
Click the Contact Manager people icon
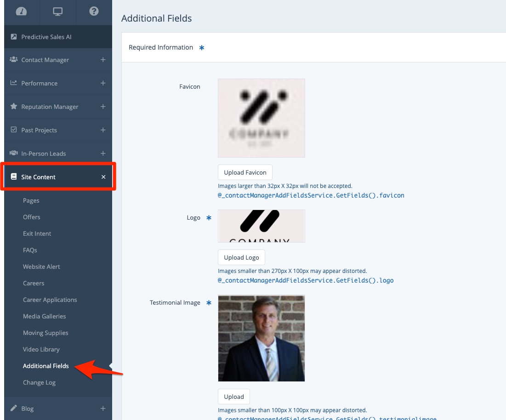tap(14, 60)
